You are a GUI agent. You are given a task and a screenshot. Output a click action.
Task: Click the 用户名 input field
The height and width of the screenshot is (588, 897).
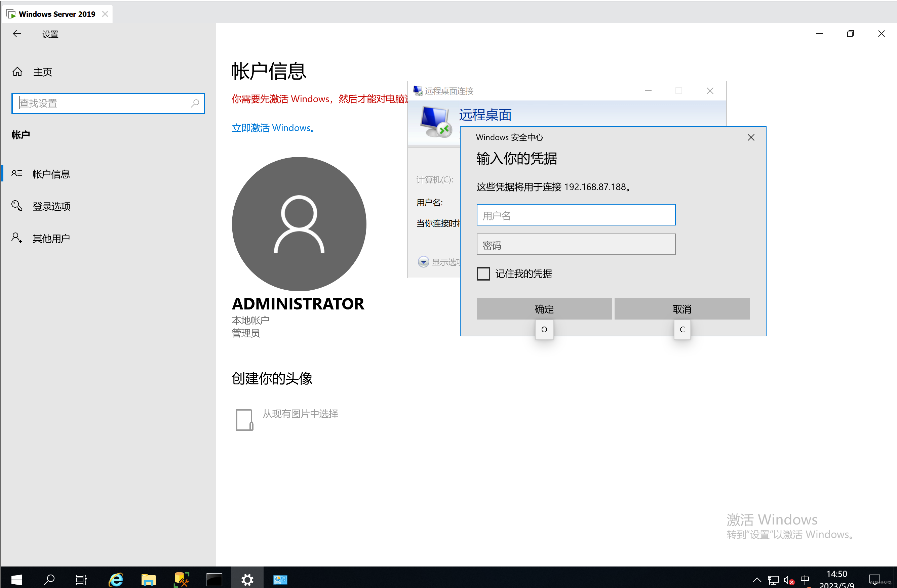pyautogui.click(x=576, y=215)
